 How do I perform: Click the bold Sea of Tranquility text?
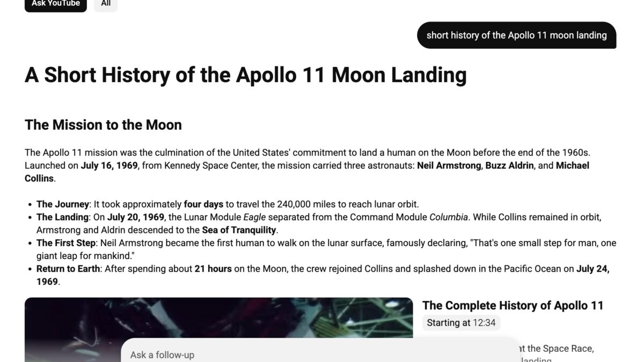239,230
